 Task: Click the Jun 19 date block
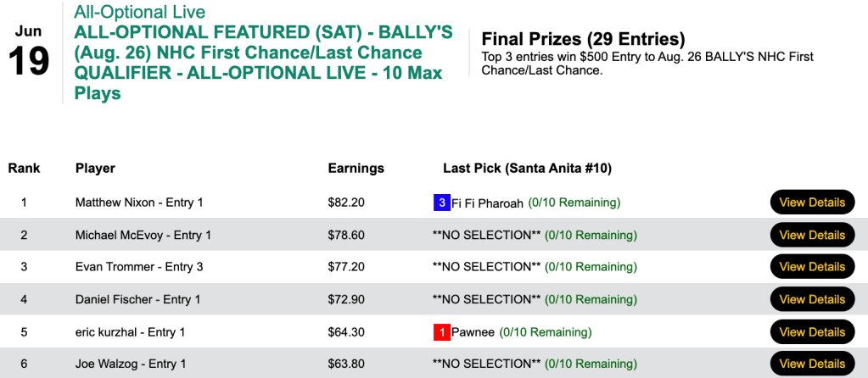pyautogui.click(x=29, y=53)
